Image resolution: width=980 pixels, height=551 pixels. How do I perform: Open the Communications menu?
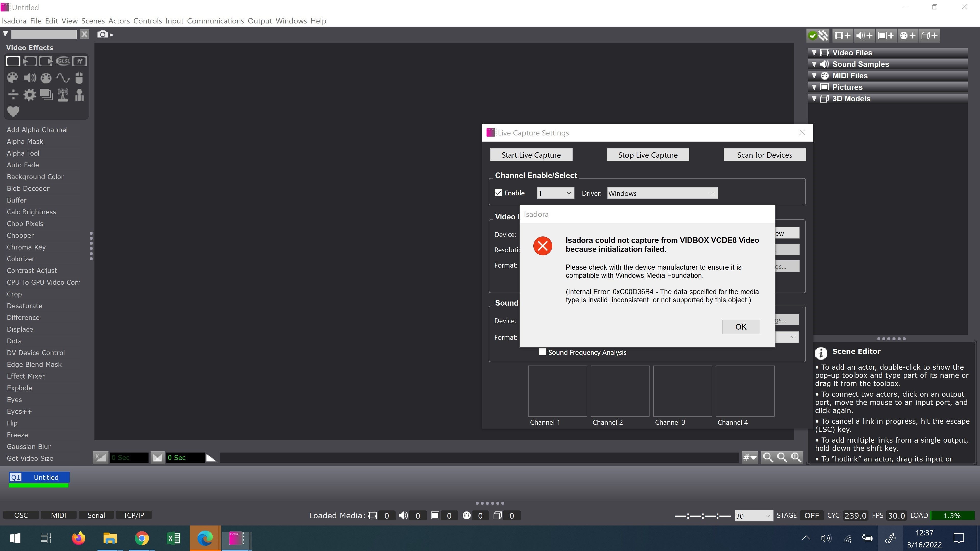click(215, 21)
